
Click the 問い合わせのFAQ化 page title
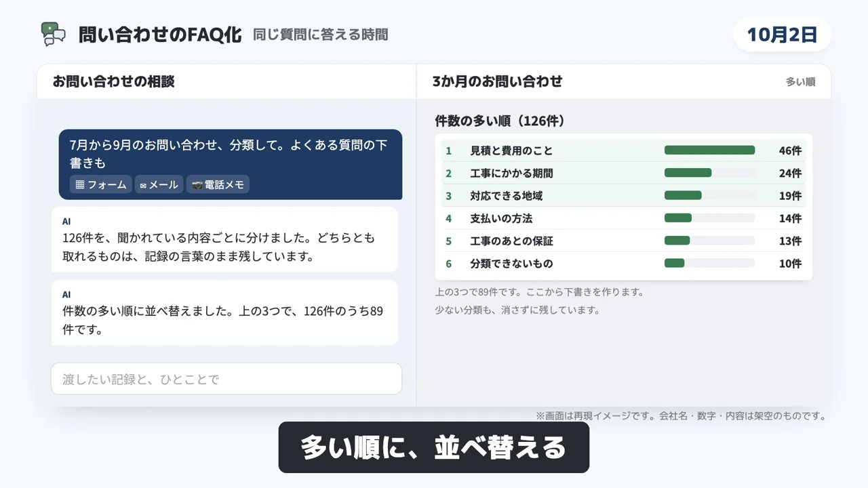(x=160, y=35)
